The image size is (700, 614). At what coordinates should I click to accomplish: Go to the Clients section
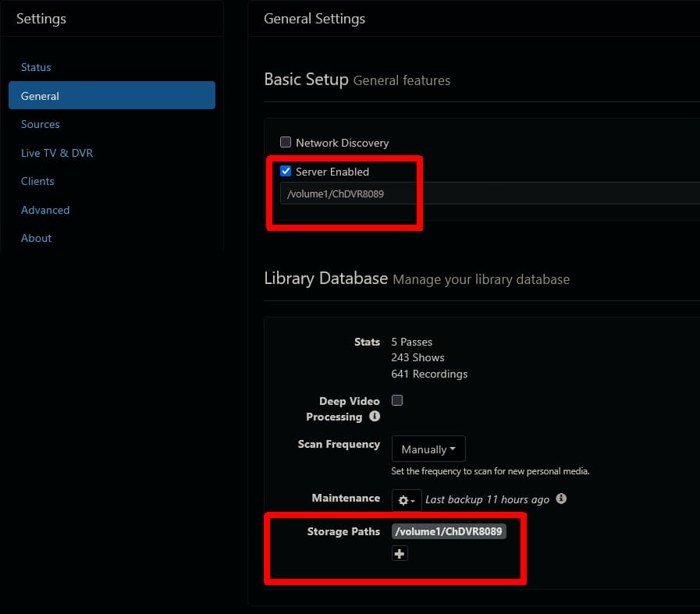point(37,181)
